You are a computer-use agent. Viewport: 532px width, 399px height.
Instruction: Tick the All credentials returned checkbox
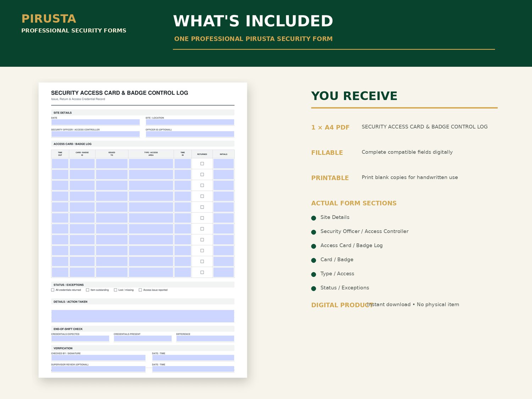pos(53,290)
